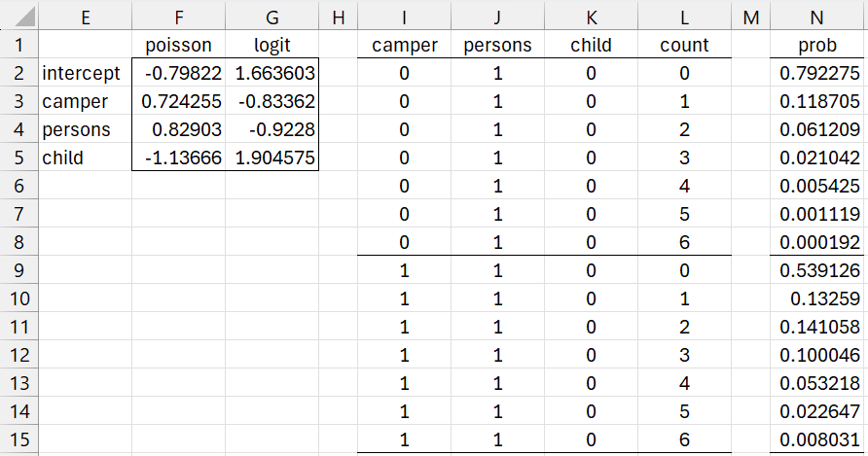Select poisson persons value 0.82903
The height and width of the screenshot is (456, 868).
(x=178, y=129)
